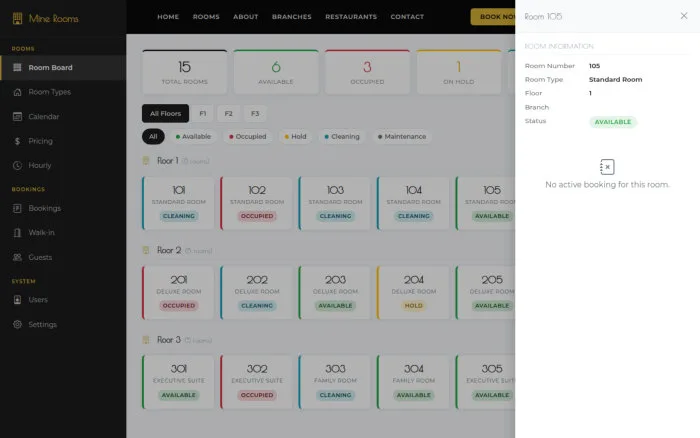Open room 305 card
This screenshot has width=700, height=438.
tap(485, 382)
